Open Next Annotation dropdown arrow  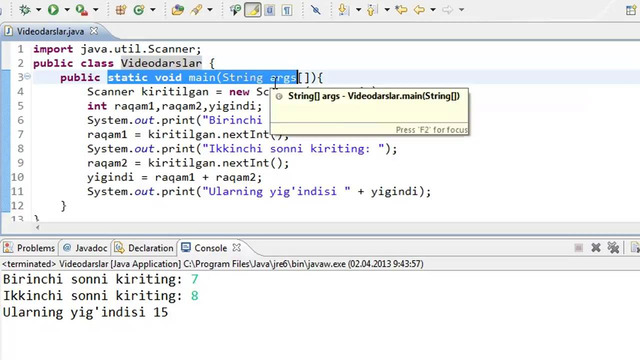[358, 10]
